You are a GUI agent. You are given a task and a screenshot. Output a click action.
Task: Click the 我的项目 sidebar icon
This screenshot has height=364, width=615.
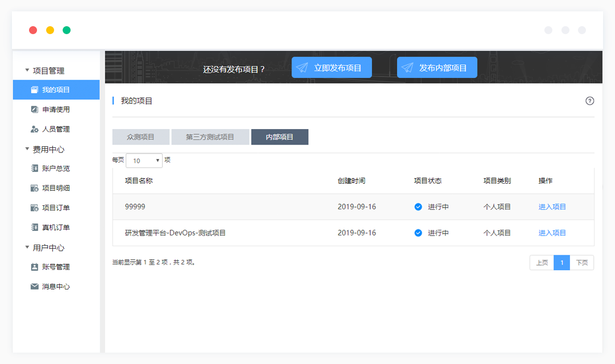pyautogui.click(x=34, y=90)
